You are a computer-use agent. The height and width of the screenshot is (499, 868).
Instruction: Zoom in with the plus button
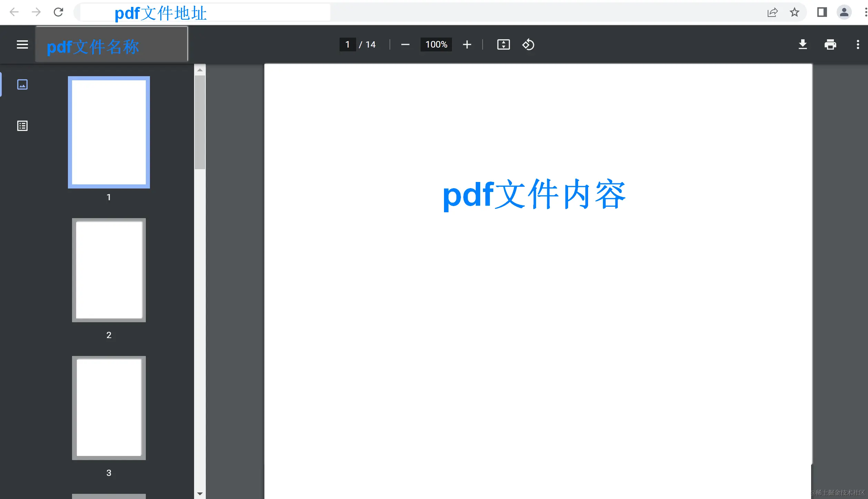point(467,44)
